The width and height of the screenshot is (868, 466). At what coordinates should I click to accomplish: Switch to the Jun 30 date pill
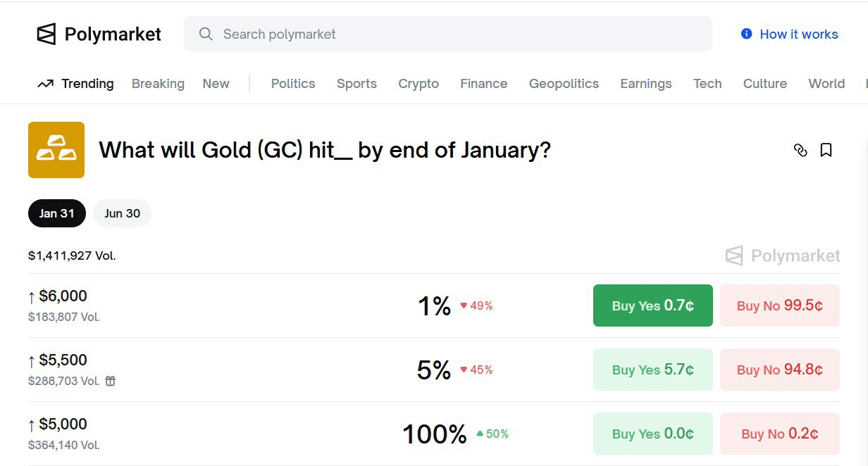click(x=122, y=213)
